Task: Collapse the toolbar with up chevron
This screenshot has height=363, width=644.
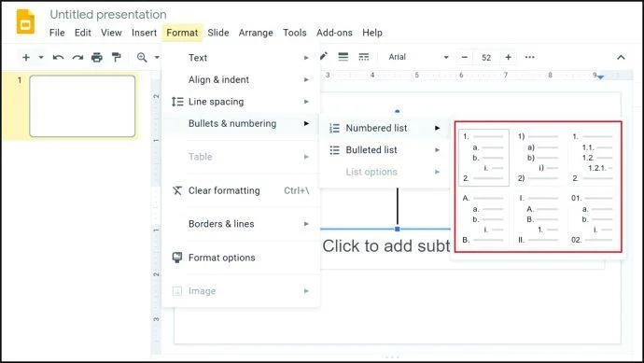Action: (x=621, y=58)
